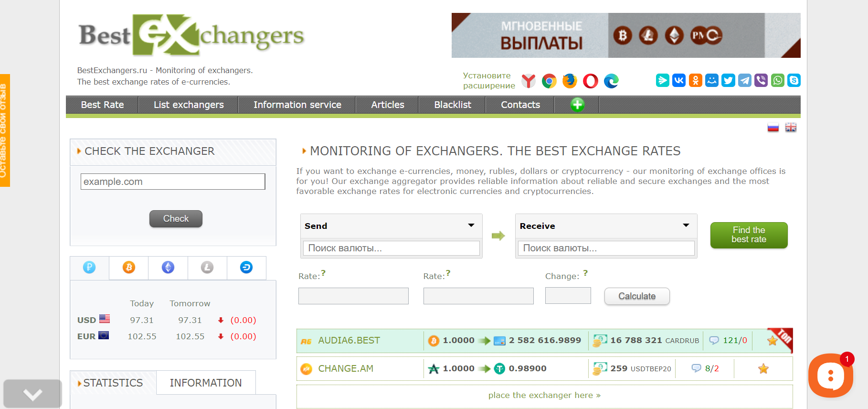Open the Send currency dropdown
868x409 pixels.
pos(392,226)
